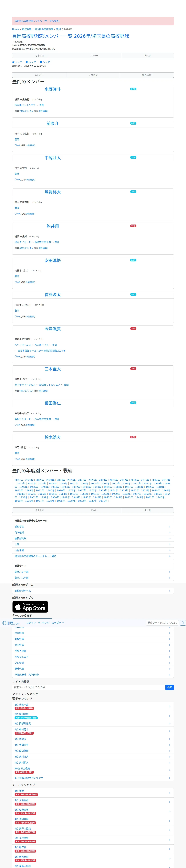Viewport: 186px width, 868px height.
Task: Open 金子少年イーグルス team link
Action: 25,385
